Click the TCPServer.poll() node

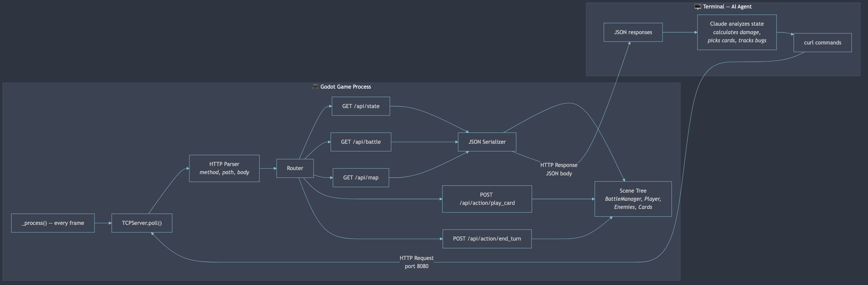pos(141,223)
